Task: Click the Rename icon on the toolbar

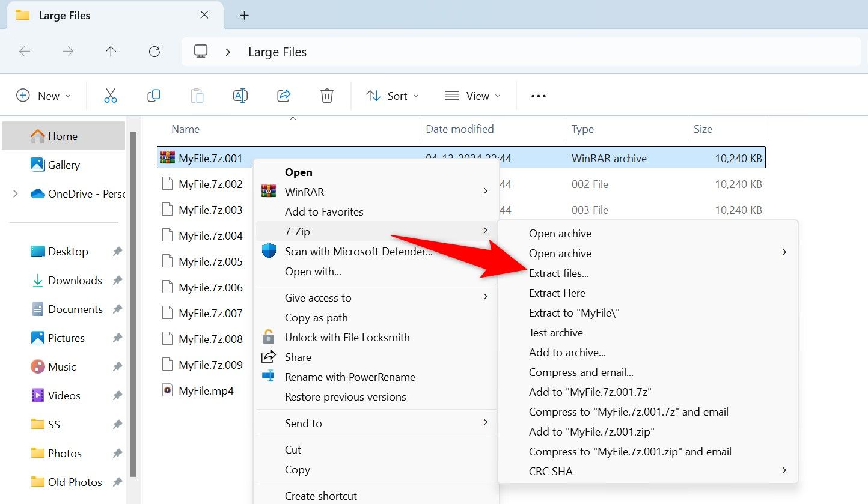Action: click(x=240, y=95)
